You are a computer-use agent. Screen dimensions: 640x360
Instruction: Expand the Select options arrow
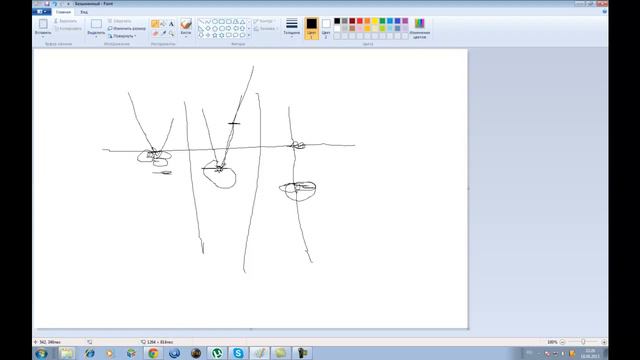click(x=96, y=37)
